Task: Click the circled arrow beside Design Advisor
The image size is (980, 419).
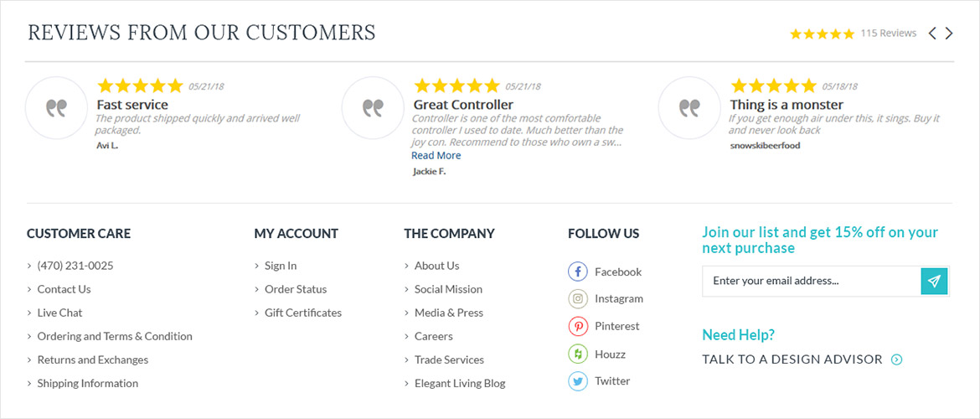Action: point(897,360)
